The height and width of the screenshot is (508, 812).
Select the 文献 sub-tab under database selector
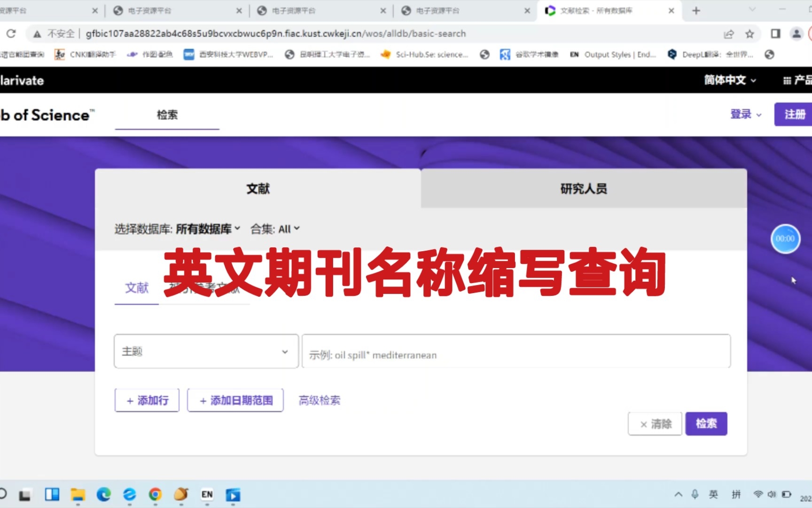137,288
